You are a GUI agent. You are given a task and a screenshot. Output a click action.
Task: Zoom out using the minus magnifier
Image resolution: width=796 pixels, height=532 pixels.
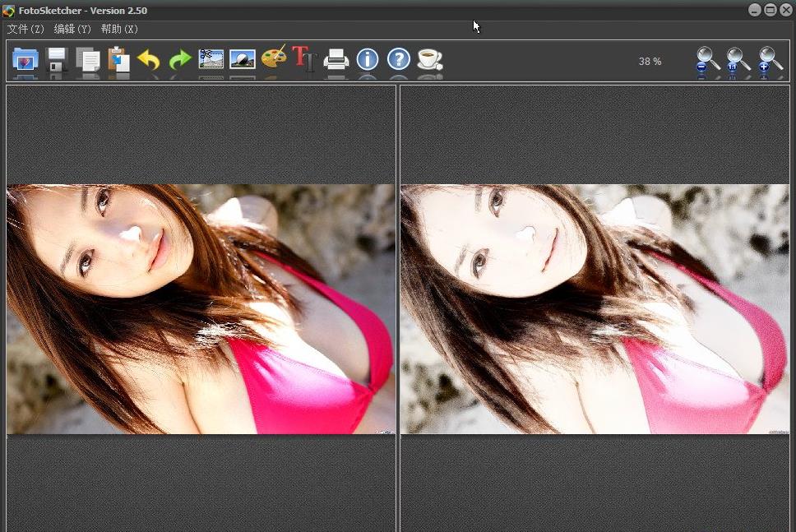pos(706,60)
